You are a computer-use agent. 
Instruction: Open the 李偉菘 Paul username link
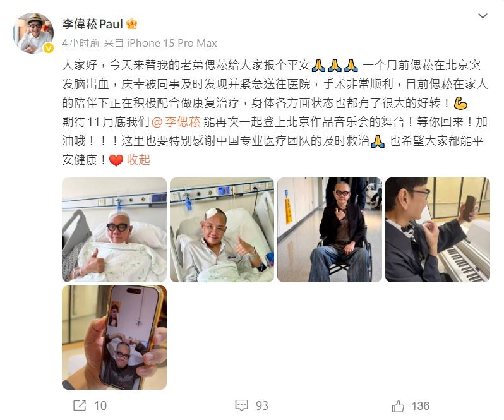[x=93, y=24]
